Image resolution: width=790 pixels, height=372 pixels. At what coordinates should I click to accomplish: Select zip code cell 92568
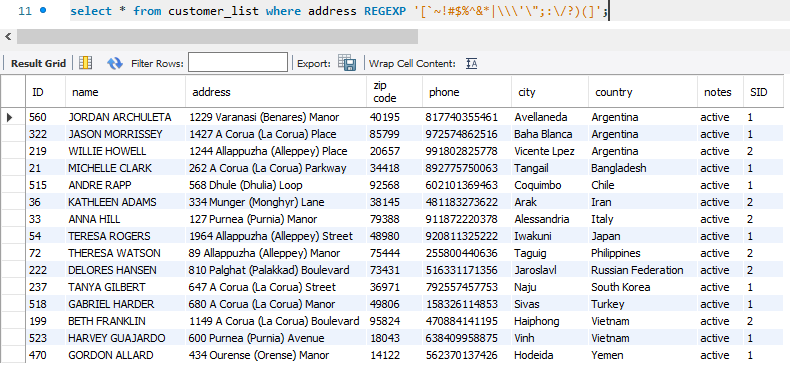394,185
